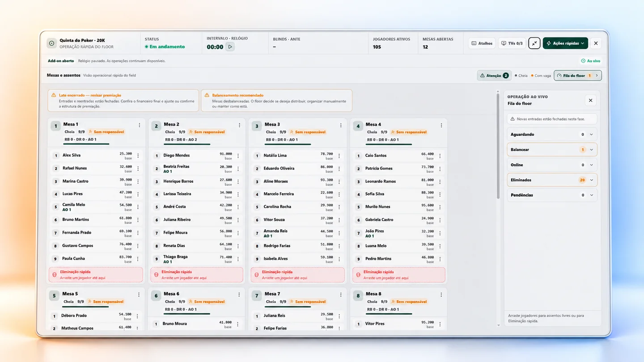Open the Mesa 5 three-dot menu
This screenshot has width=644, height=362.
tap(139, 295)
